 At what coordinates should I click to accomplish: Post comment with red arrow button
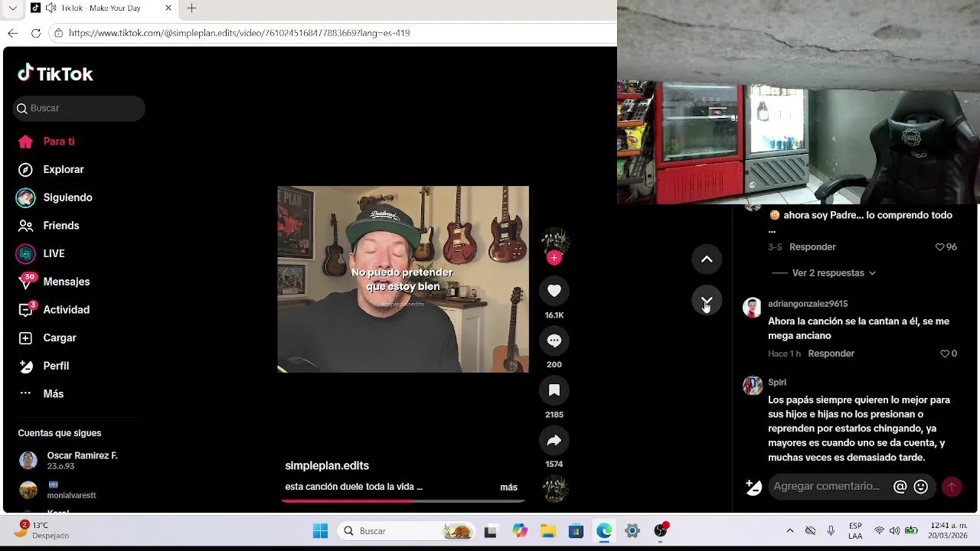click(952, 487)
